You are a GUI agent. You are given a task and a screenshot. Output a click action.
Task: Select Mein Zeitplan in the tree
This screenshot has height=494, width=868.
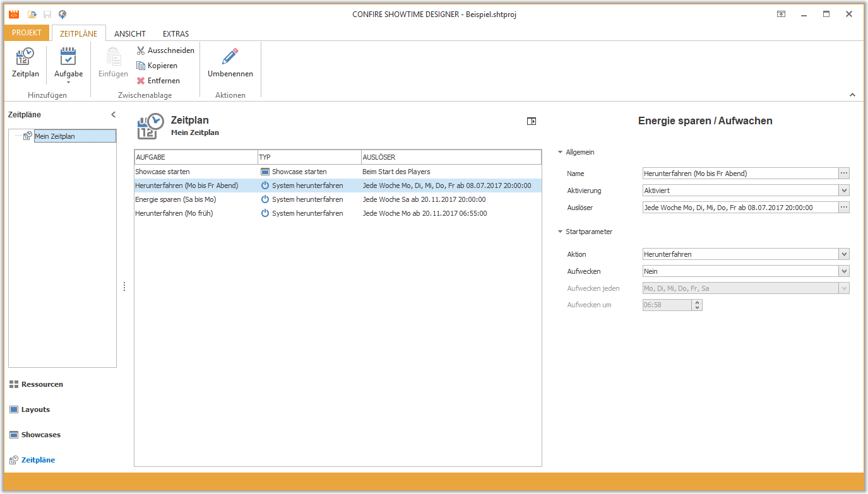(x=75, y=136)
